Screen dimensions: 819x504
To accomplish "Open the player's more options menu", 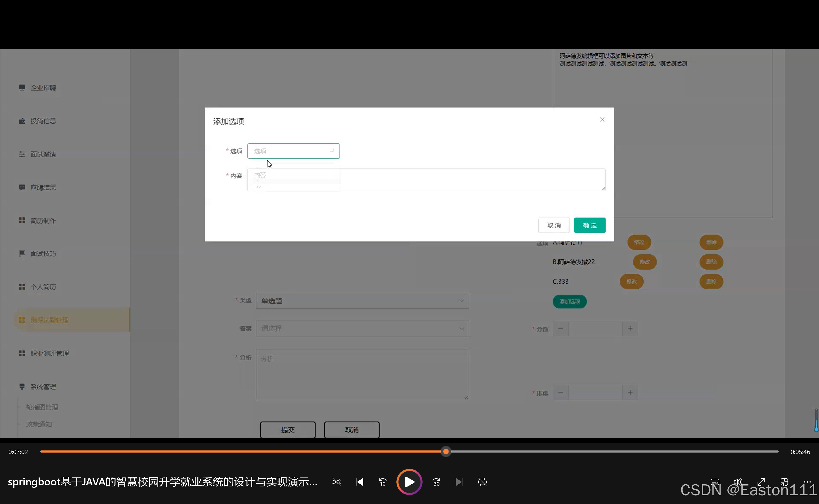I will pos(808,482).
